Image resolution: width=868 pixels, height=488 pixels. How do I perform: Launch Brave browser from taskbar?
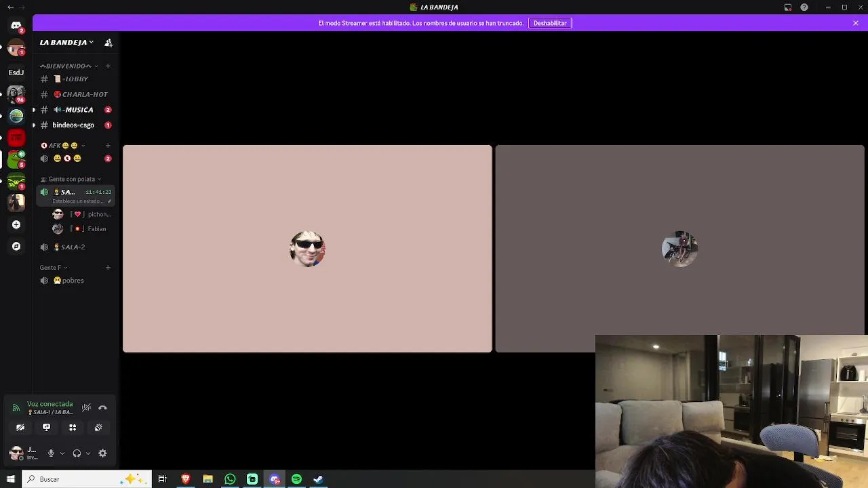[x=186, y=479]
